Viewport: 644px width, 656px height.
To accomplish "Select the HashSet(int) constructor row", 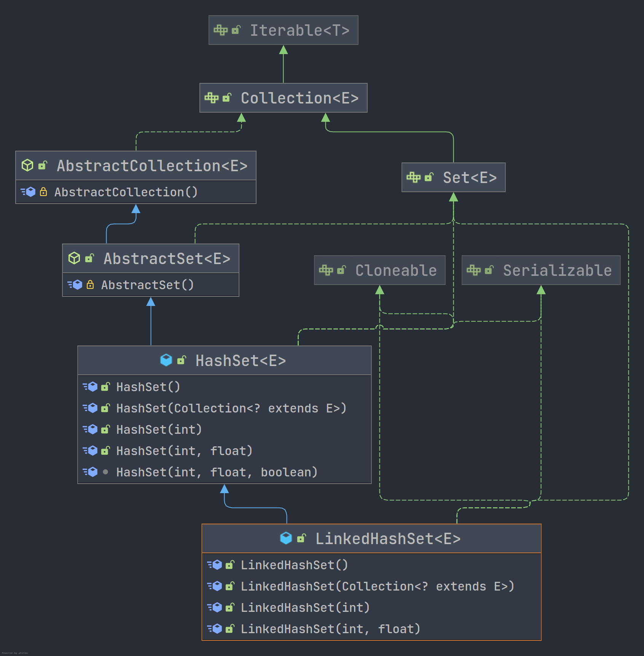I will (x=225, y=430).
